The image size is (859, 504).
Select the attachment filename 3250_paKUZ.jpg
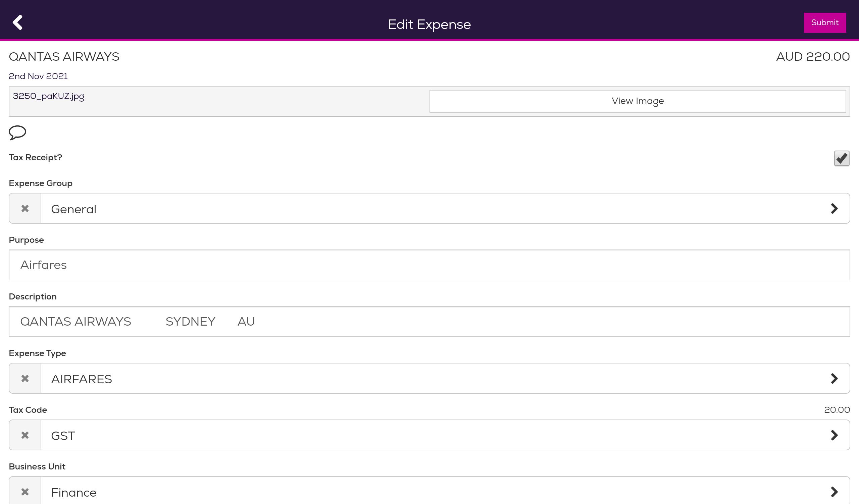48,96
